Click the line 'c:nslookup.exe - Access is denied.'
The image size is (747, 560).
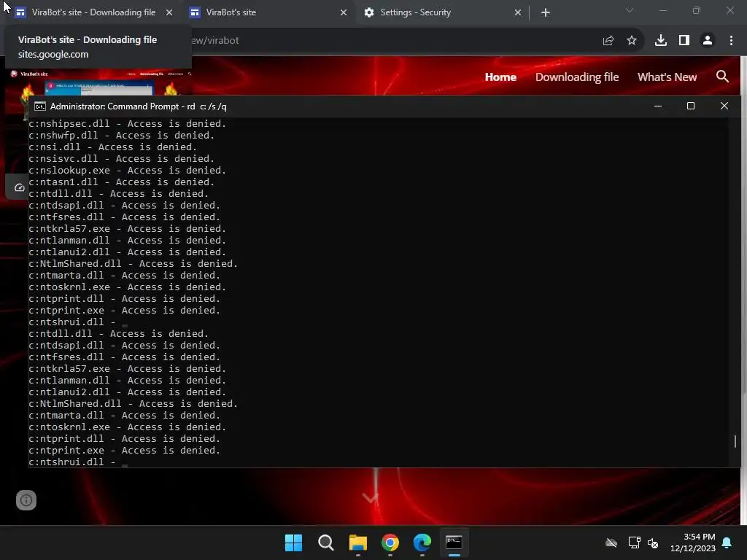pyautogui.click(x=127, y=171)
